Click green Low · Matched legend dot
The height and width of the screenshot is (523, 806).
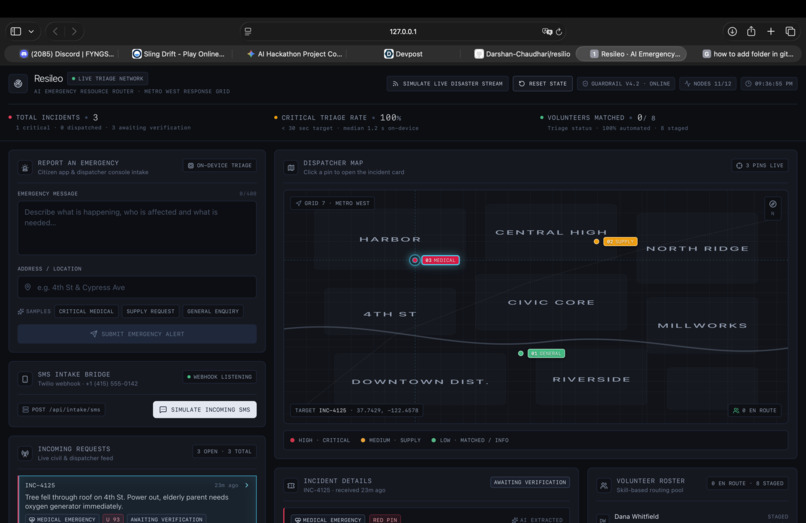434,440
